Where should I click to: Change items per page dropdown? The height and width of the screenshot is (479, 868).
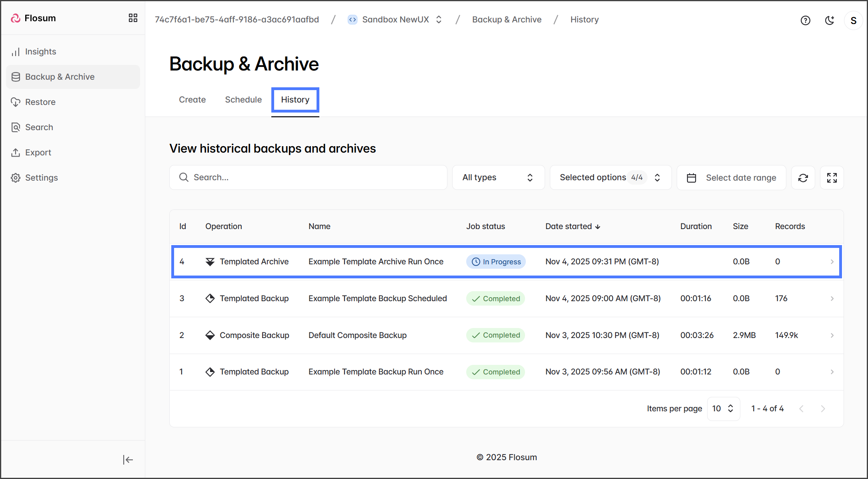click(x=723, y=409)
